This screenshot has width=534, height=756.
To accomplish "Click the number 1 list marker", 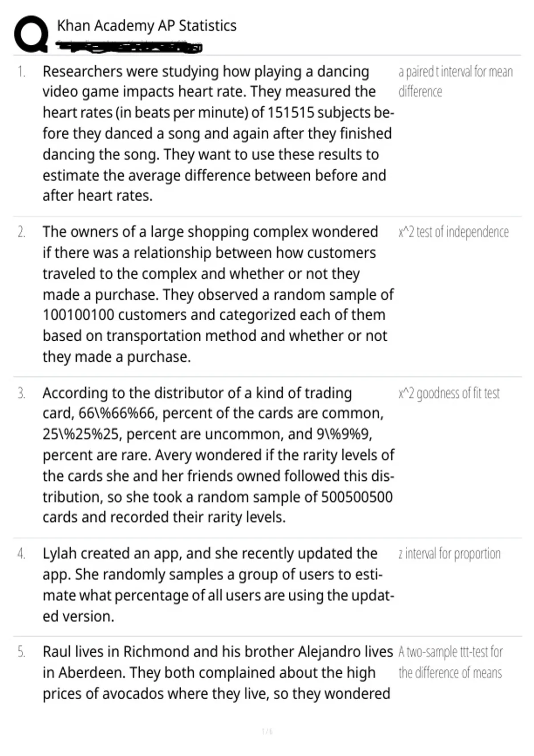I will click(21, 72).
